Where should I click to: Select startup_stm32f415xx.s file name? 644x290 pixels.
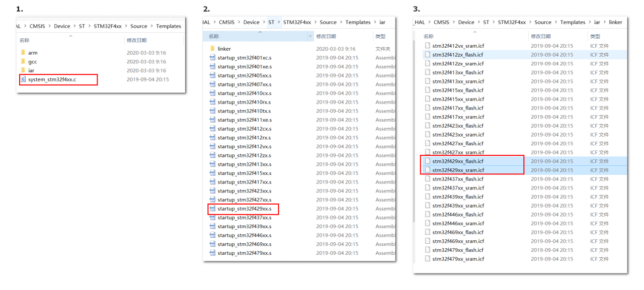tap(245, 173)
